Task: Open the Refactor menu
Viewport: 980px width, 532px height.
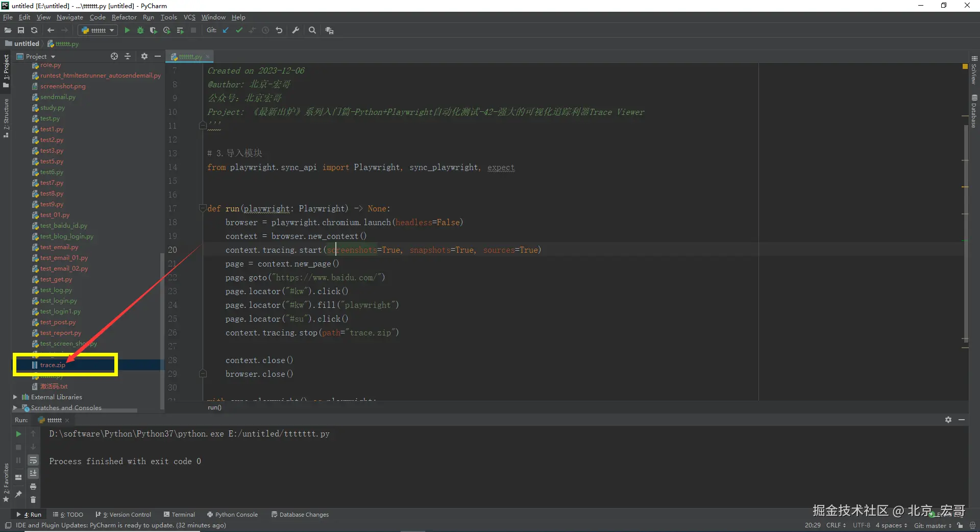Action: (x=124, y=17)
